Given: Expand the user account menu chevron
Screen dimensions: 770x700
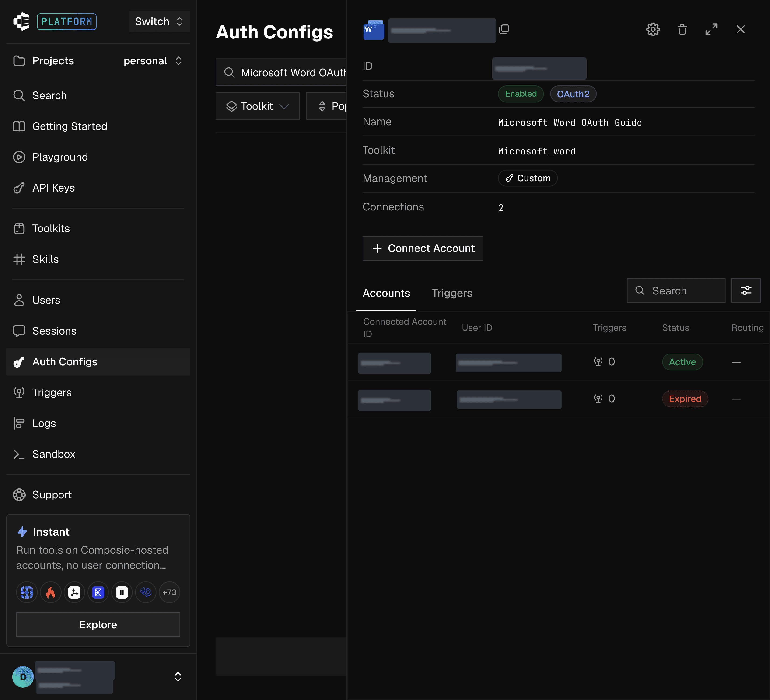Looking at the screenshot, I should 178,677.
